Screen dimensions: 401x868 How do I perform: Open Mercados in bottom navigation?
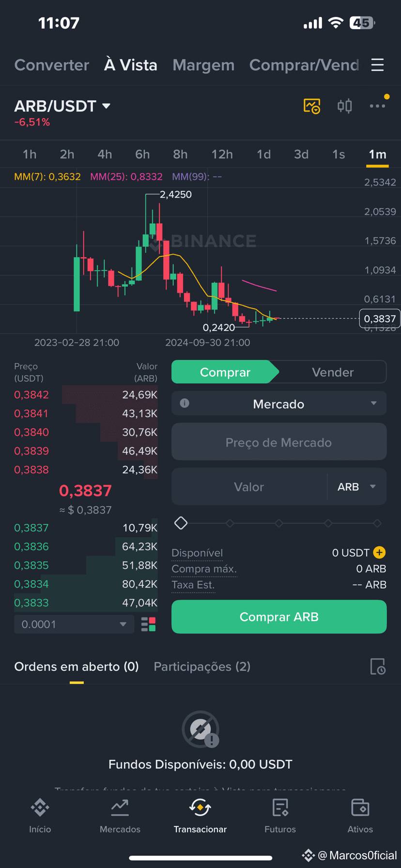(x=120, y=816)
